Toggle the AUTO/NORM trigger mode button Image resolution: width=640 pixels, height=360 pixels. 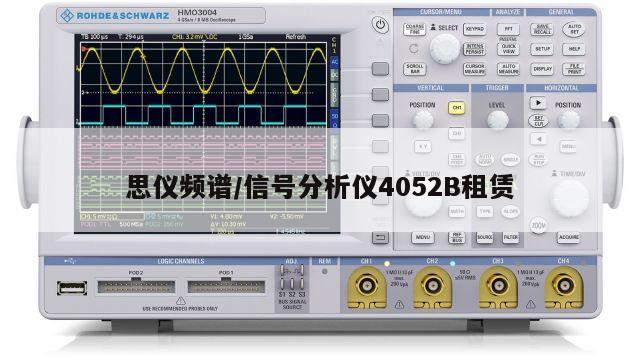click(484, 159)
